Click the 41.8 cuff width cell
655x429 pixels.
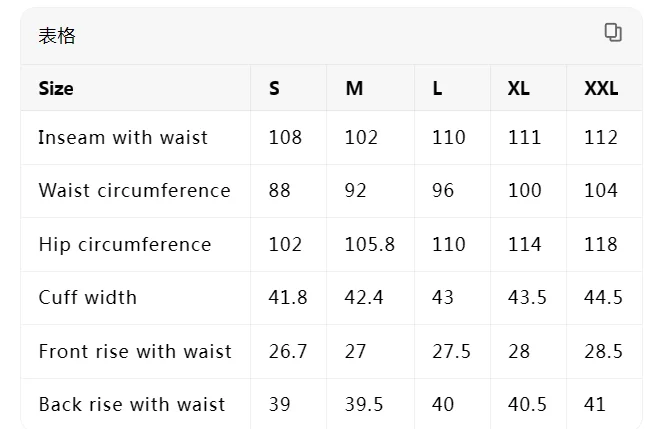[x=288, y=297]
